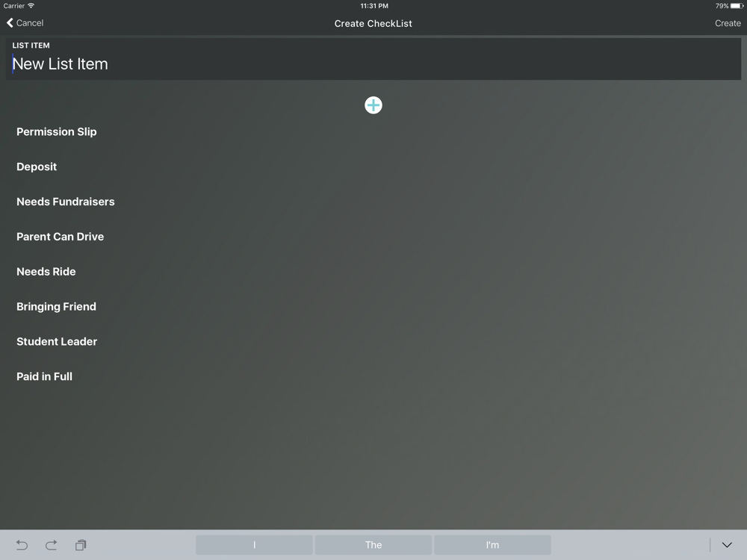Select the Deposit list item
The height and width of the screenshot is (560, 747).
pyautogui.click(x=37, y=167)
